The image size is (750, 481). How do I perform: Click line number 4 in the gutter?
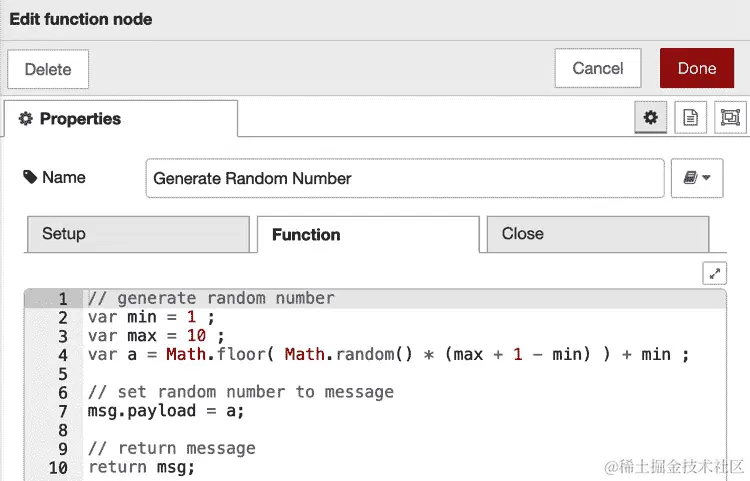pyautogui.click(x=63, y=355)
